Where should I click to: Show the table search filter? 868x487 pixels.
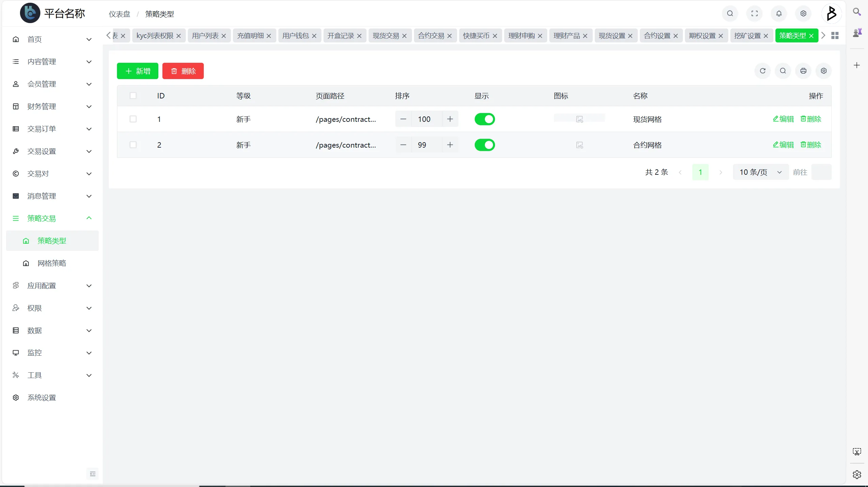(x=783, y=71)
